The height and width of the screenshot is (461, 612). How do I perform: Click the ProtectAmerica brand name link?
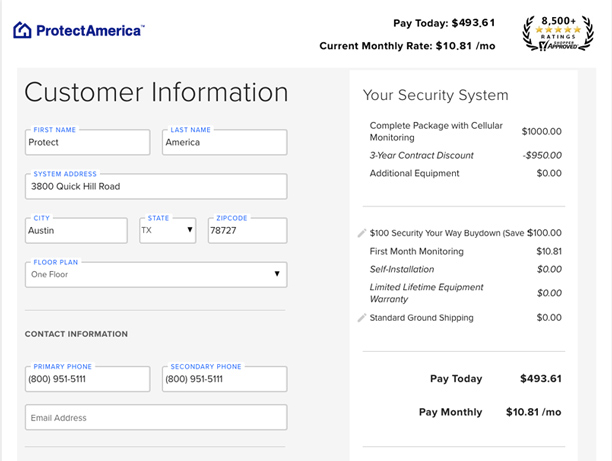(x=90, y=30)
